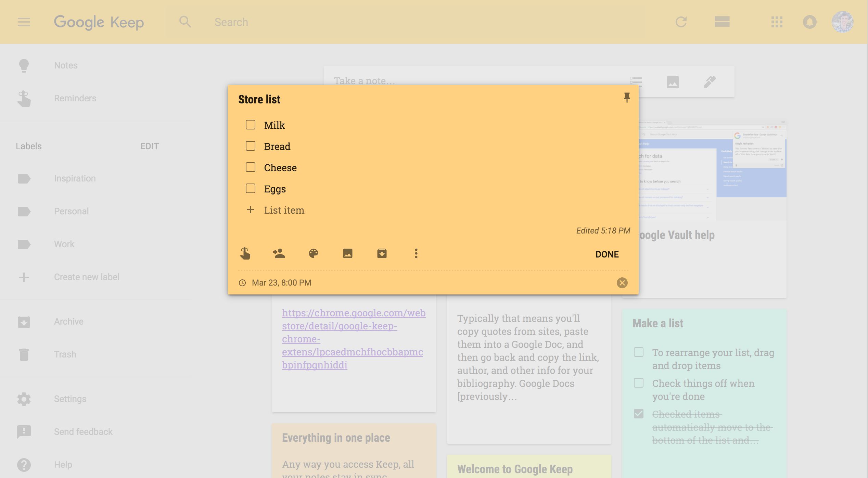
Task: Check the Milk checkbox
Action: pos(251,125)
